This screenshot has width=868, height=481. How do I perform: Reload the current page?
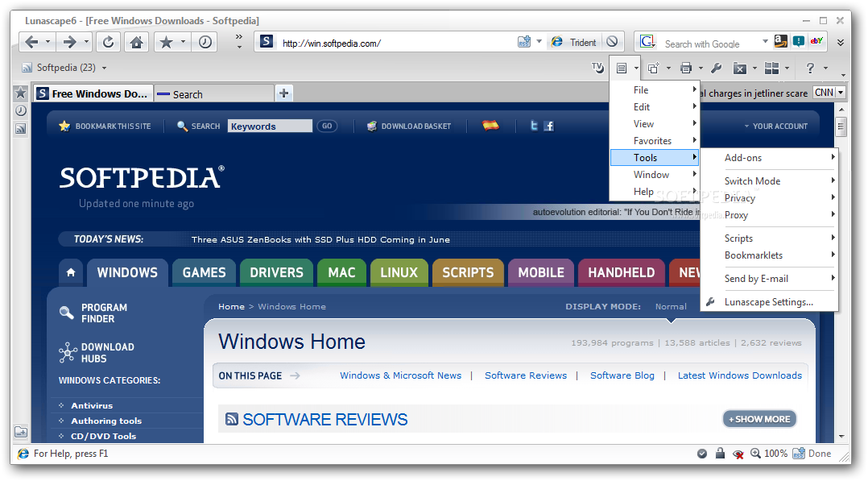(x=109, y=42)
